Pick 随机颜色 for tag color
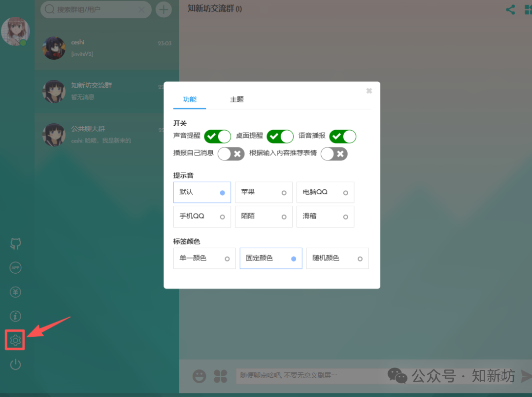Screen dimensions: 532x397 (337, 258)
